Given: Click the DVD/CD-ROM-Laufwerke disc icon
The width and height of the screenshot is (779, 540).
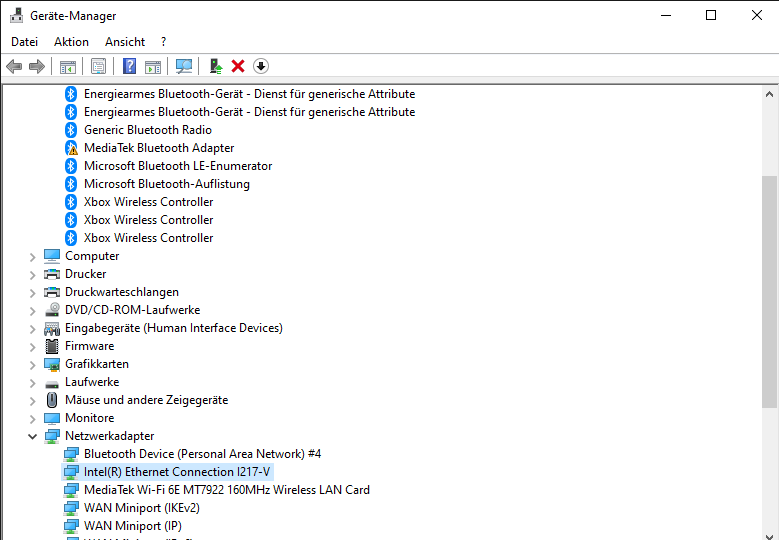Looking at the screenshot, I should (52, 310).
